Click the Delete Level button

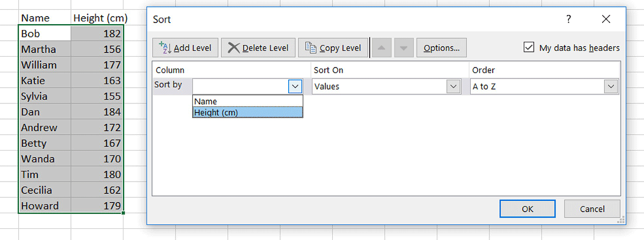[x=258, y=48]
